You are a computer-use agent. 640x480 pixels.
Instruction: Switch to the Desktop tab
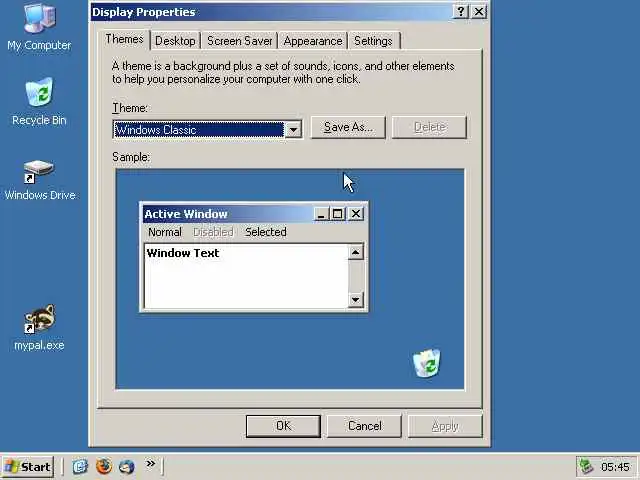pos(175,41)
